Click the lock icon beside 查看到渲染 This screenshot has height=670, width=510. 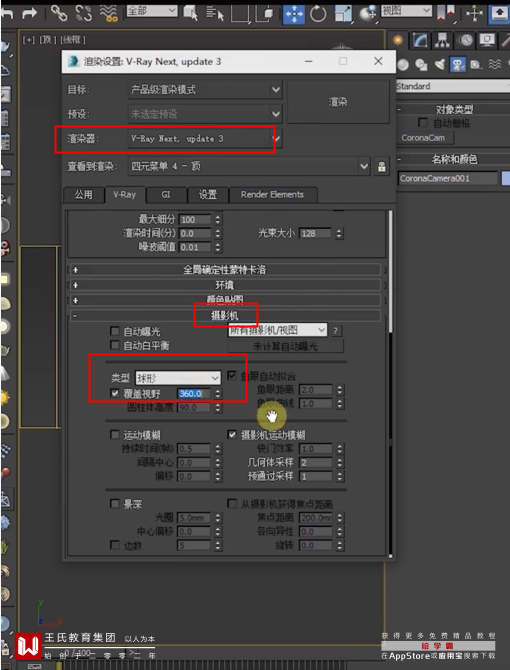[381, 166]
